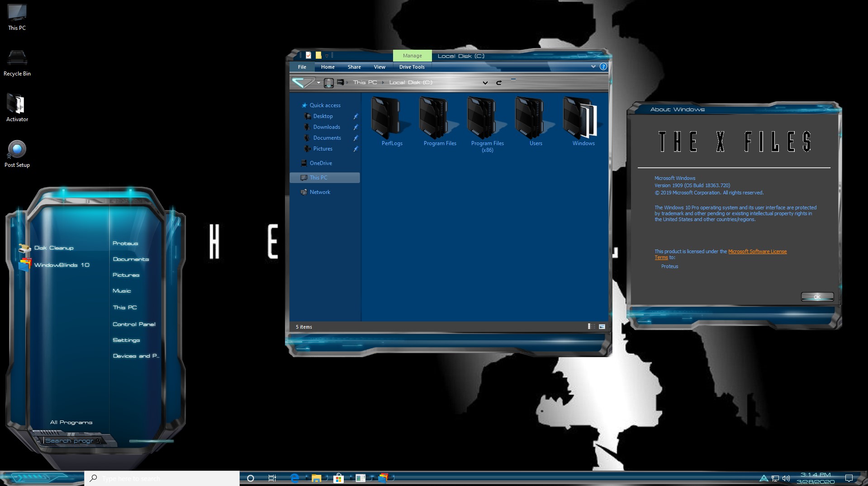
Task: Click the chevron after This PC in address bar
Action: (x=383, y=83)
